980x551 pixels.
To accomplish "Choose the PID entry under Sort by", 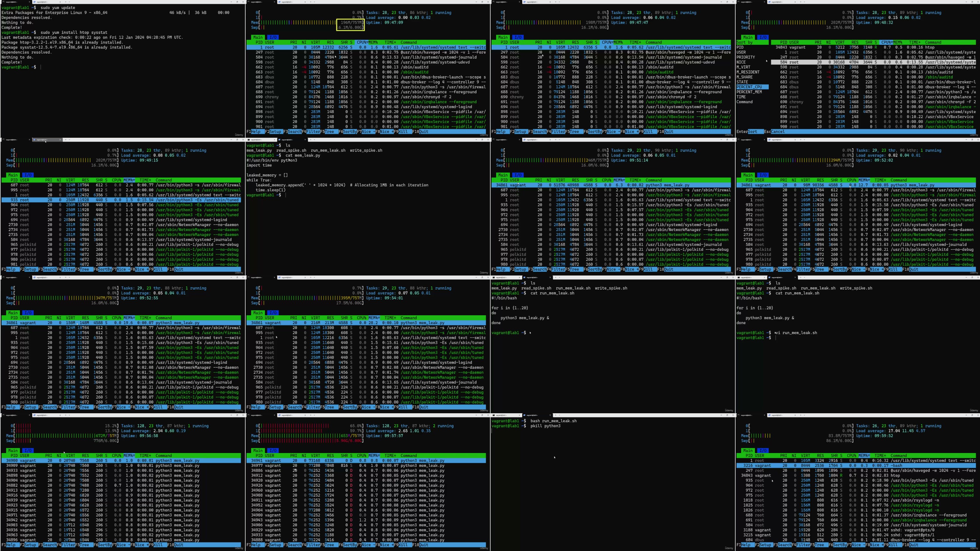I will point(740,47).
